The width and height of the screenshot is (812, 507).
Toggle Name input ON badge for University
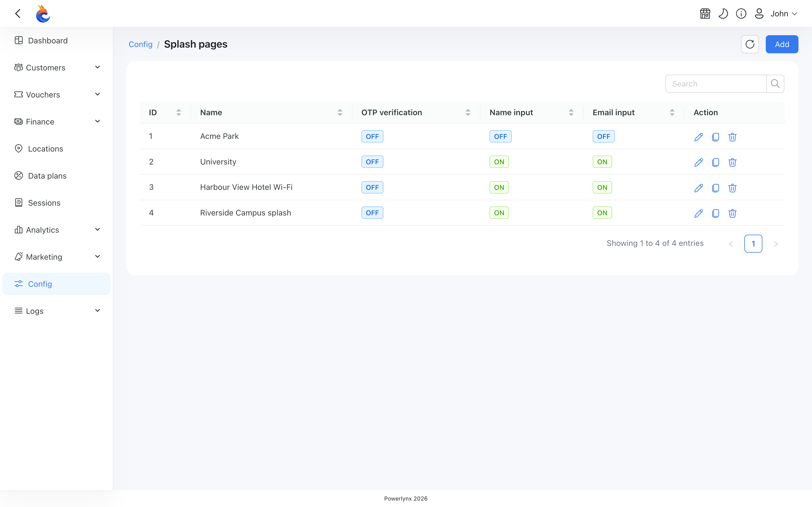click(x=499, y=162)
